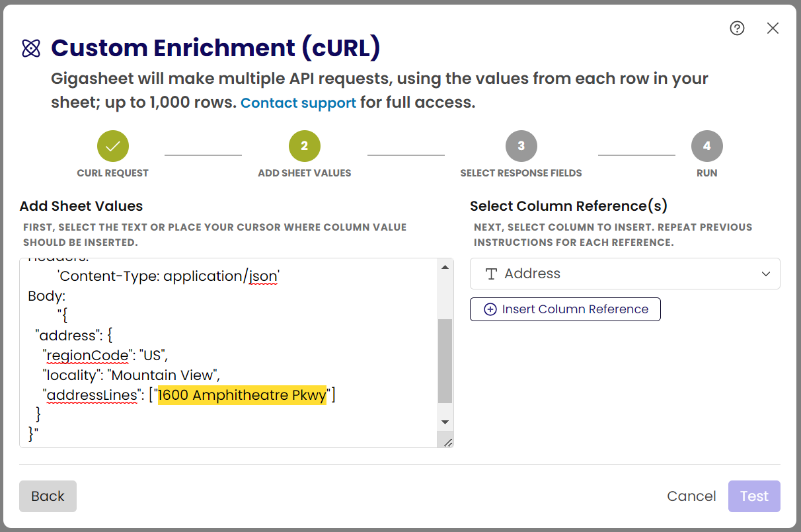Viewport: 801px width, 532px height.
Task: Click the help question mark icon
Action: click(737, 28)
